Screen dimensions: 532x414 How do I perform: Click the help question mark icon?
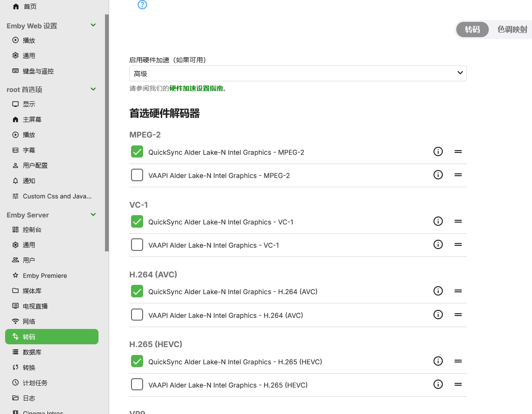tap(142, 5)
